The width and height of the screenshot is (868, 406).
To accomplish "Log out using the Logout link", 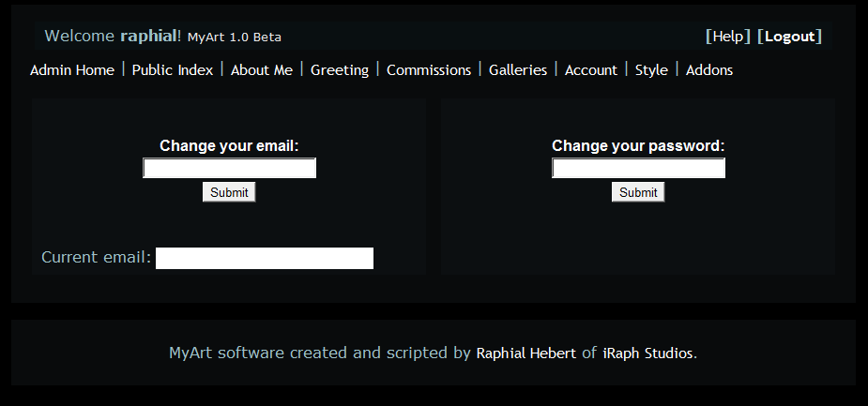I will [790, 37].
